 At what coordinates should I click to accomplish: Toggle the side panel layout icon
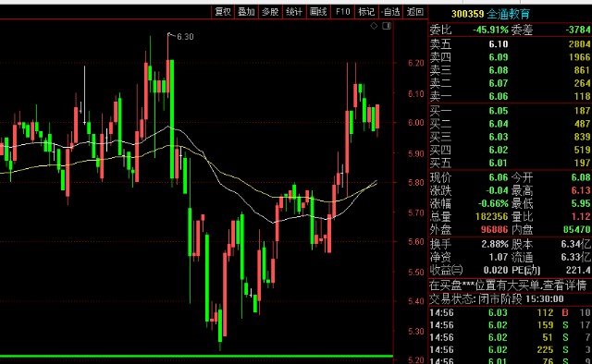(387, 26)
